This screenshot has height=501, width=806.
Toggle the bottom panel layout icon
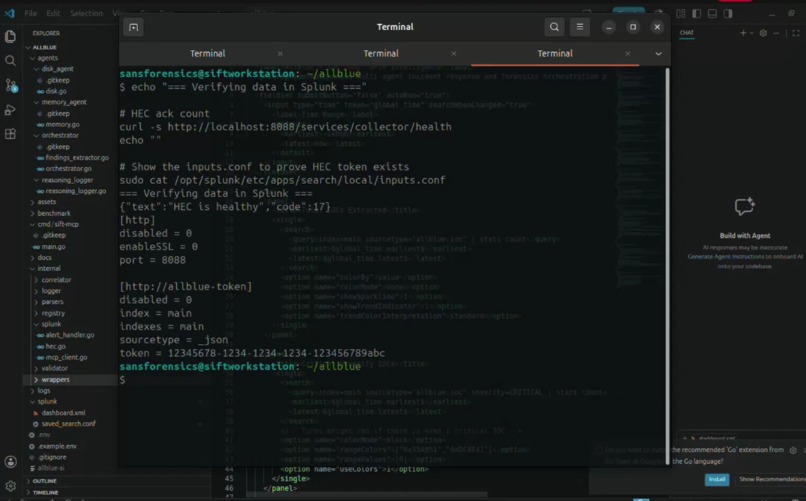click(712, 14)
